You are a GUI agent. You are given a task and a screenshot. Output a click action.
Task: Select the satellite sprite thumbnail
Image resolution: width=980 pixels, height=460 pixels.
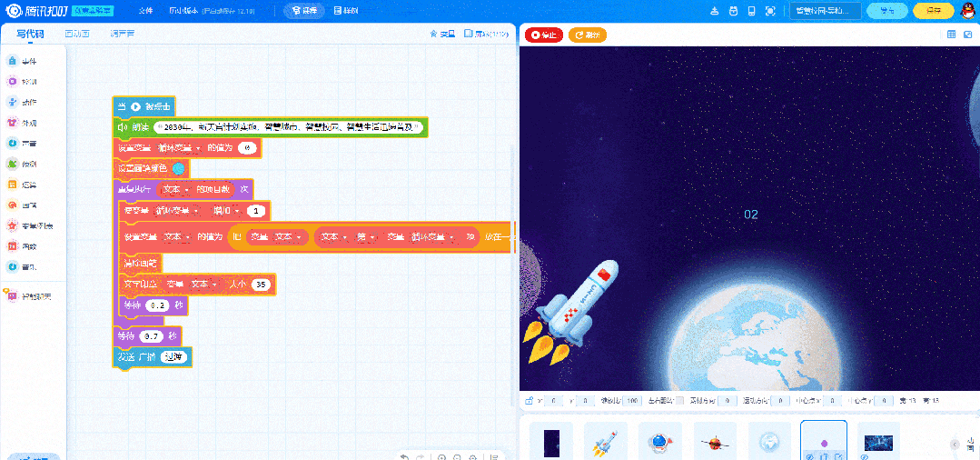715,442
